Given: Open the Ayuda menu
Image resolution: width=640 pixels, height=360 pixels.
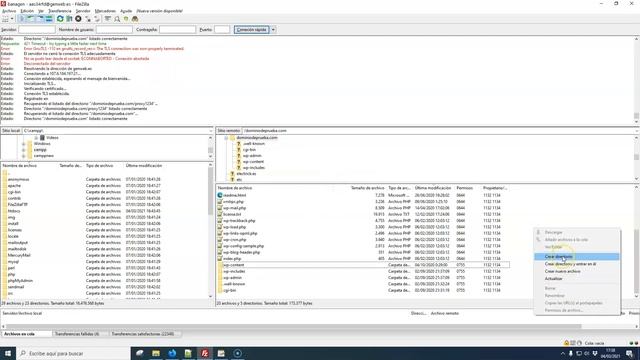Looking at the screenshot, I should click(x=126, y=11).
